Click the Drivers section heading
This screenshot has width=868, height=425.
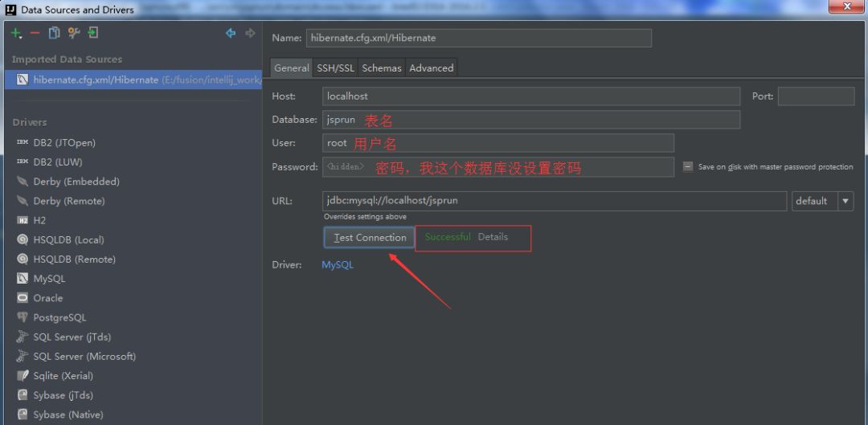pos(30,122)
